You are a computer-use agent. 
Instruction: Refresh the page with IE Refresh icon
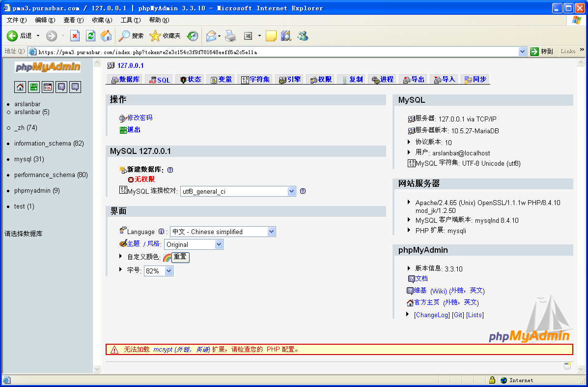pos(90,36)
